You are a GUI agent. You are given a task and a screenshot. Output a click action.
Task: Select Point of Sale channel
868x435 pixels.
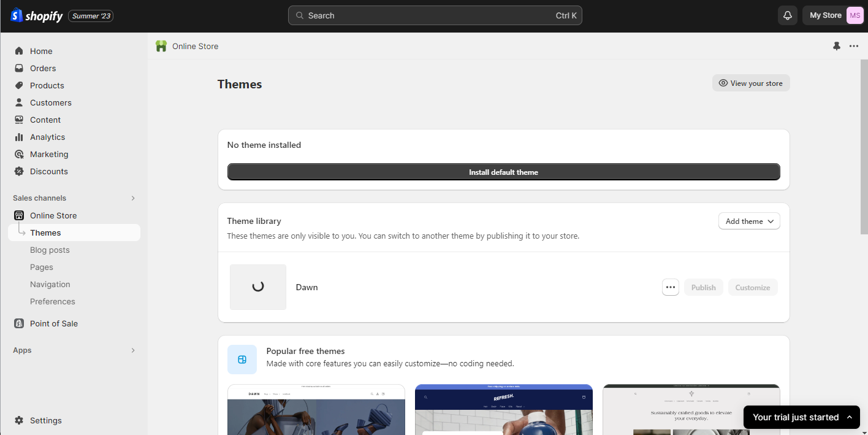tap(53, 323)
